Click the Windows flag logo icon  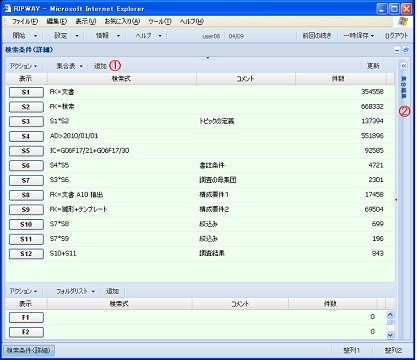pyautogui.click(x=403, y=22)
